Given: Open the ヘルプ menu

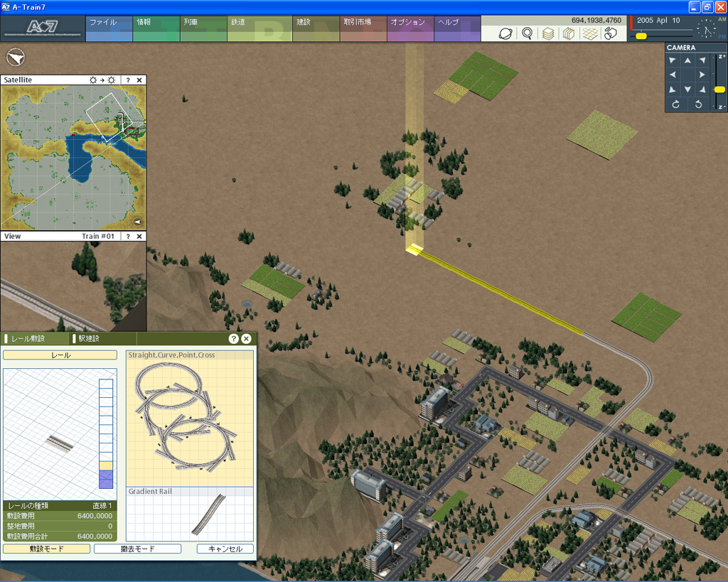Looking at the screenshot, I should [457, 28].
